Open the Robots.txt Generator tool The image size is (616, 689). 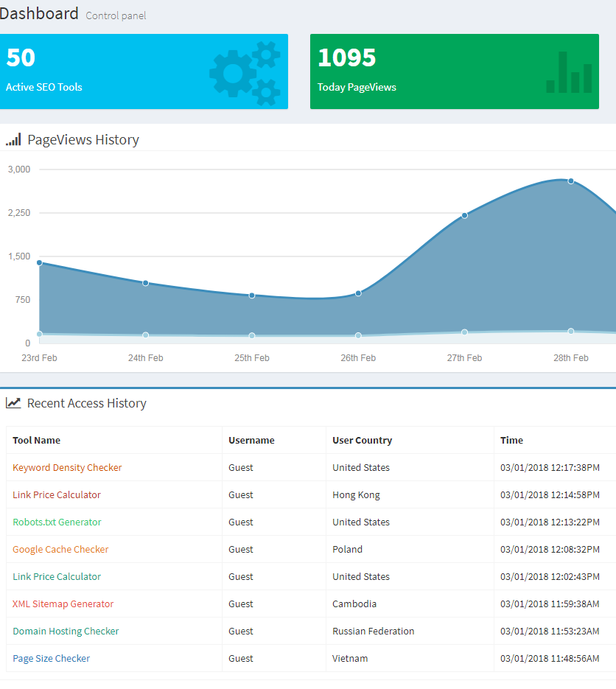coord(57,522)
